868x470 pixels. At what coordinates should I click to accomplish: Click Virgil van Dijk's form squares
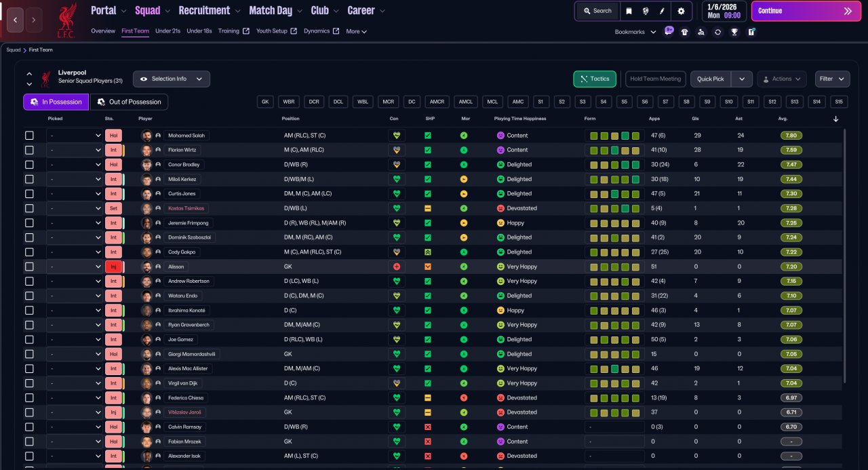click(x=614, y=383)
